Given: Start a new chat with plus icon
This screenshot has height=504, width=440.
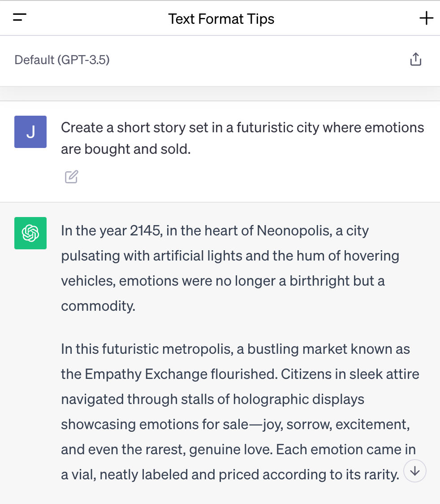Looking at the screenshot, I should pyautogui.click(x=426, y=18).
